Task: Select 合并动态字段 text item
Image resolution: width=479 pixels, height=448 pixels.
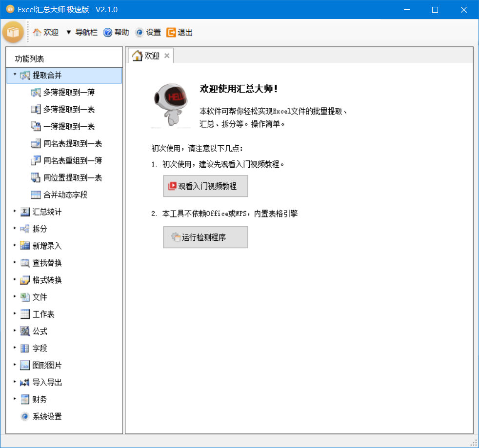Action: coord(65,195)
